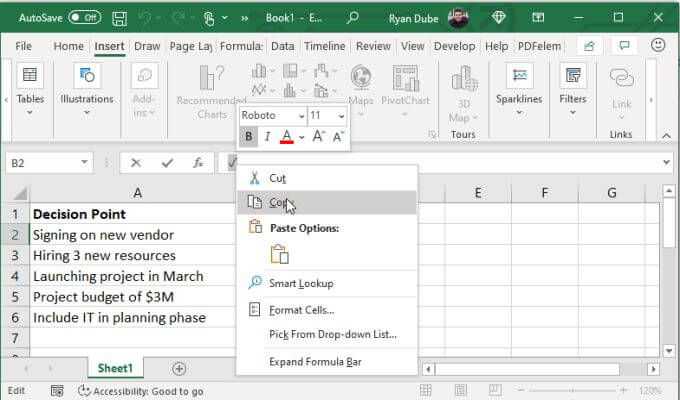Click the Sheet1 worksheet tab
This screenshot has height=400, width=680.
114,369
